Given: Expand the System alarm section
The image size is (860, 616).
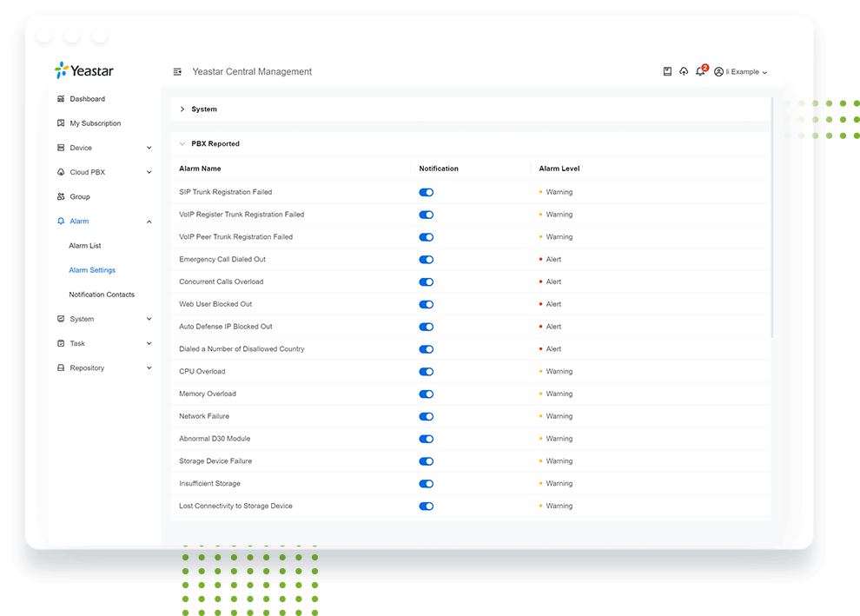Looking at the screenshot, I should click(x=182, y=109).
